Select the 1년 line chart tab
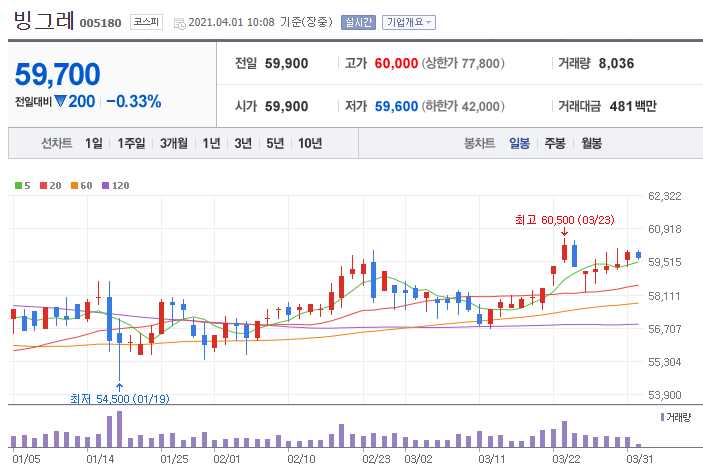This screenshot has height=472, width=703. pos(211,143)
